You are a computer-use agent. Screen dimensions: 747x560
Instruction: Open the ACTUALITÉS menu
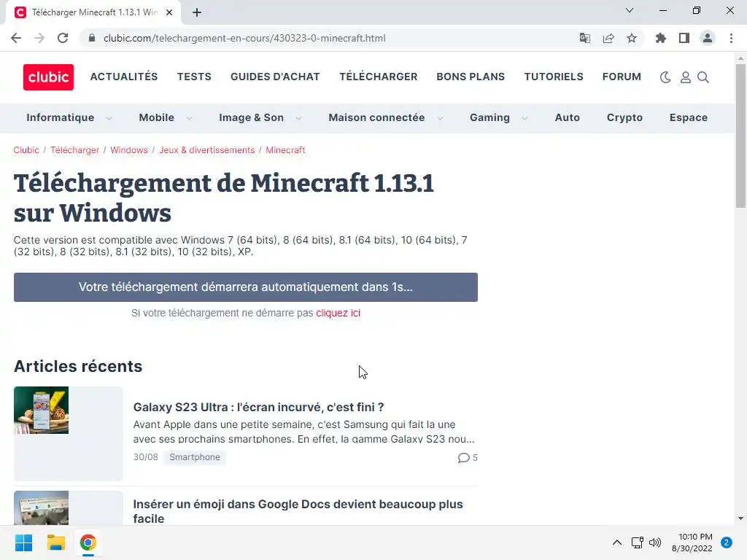click(124, 77)
